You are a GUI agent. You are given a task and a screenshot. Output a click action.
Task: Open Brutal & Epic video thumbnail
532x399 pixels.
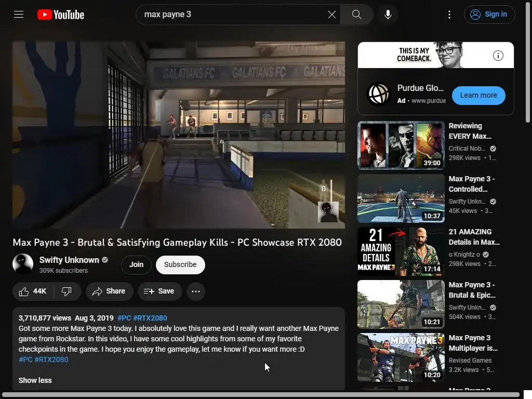pos(401,304)
